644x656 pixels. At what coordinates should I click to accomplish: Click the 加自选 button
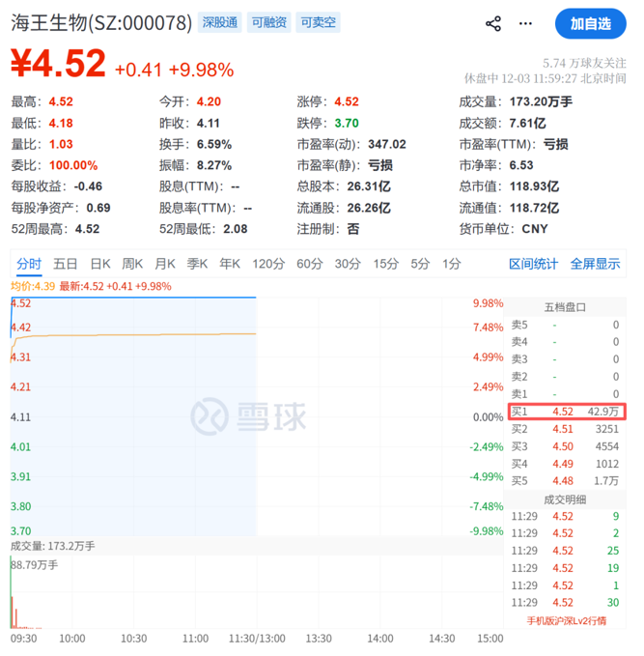[x=590, y=23]
